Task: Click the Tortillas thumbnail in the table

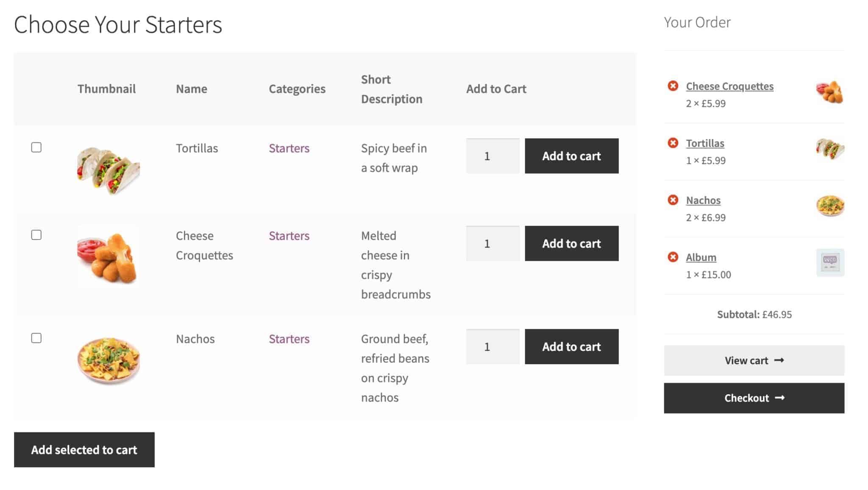Action: [x=108, y=170]
